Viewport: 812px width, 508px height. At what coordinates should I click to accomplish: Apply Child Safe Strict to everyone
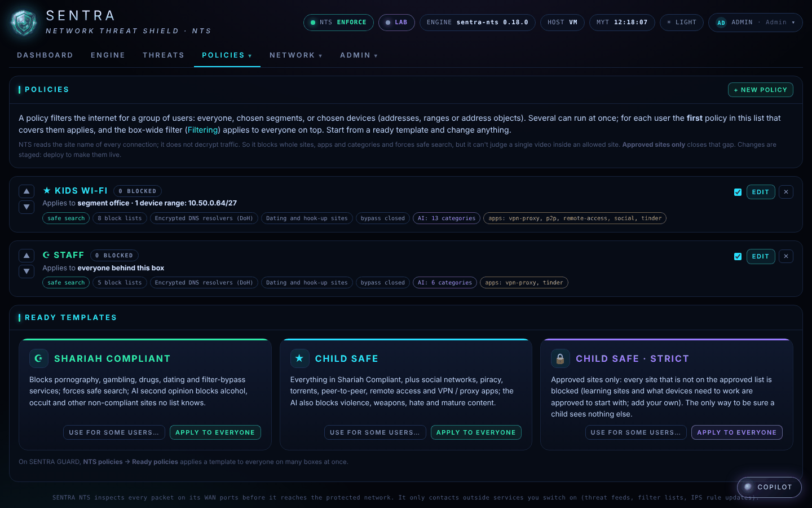click(736, 432)
